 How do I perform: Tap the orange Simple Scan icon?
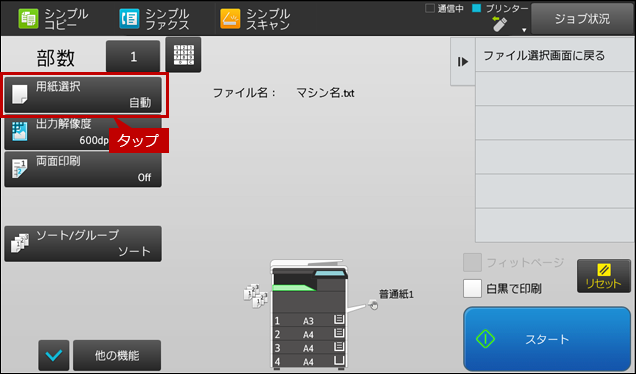pos(230,19)
